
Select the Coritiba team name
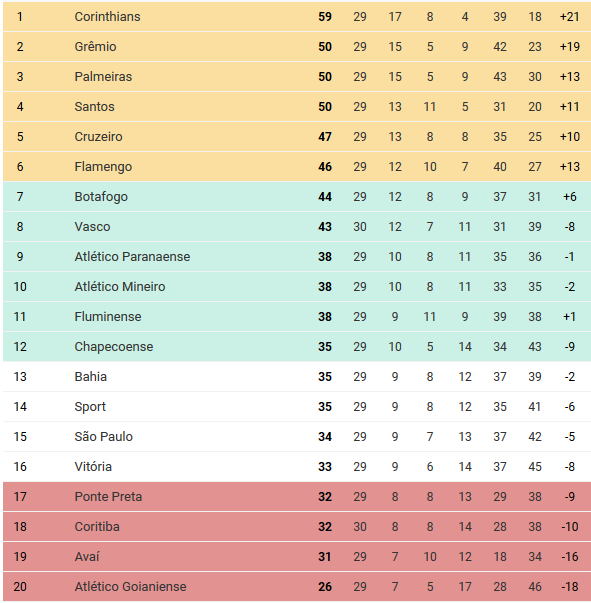tap(97, 526)
